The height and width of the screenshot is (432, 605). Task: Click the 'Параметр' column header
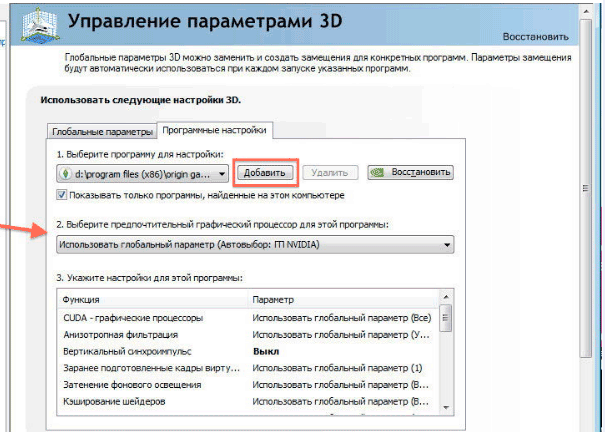[344, 299]
